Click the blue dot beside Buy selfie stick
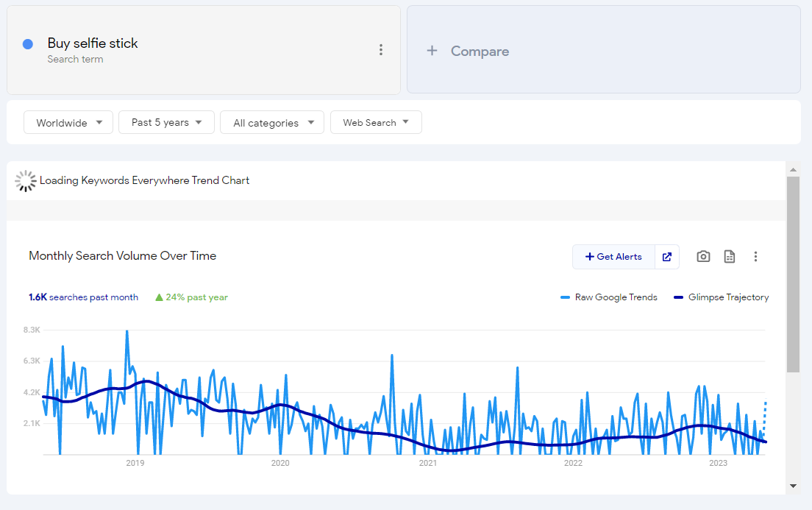Viewport: 812px width, 510px height. tap(27, 44)
